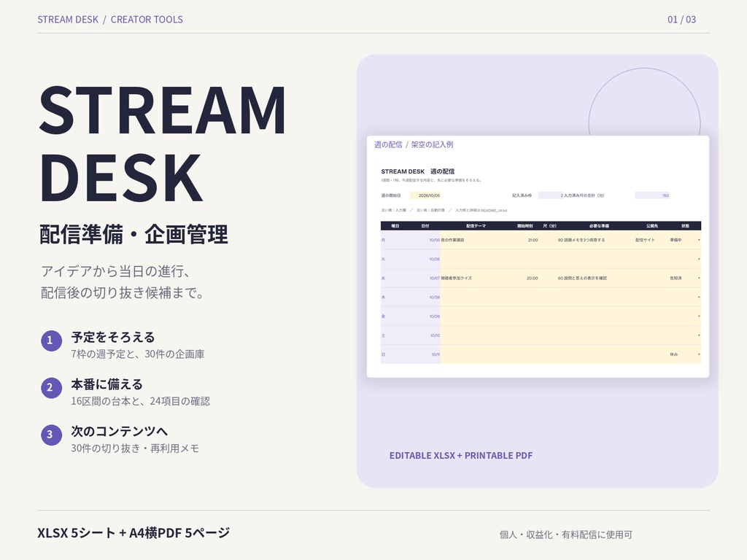Click 16区間の台本と、24項目の確認 description
The height and width of the screenshot is (560, 747).
[141, 402]
